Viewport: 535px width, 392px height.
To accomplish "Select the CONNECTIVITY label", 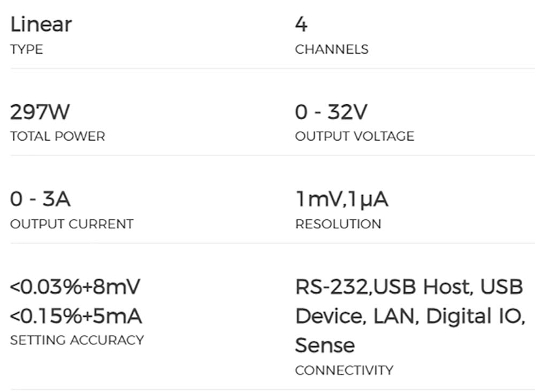I will pos(344,370).
